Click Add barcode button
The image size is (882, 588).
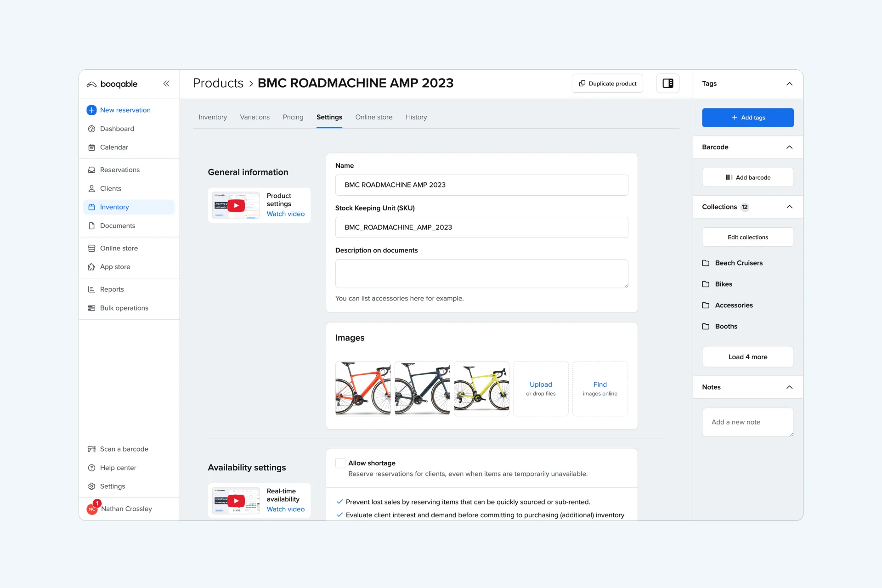(747, 178)
